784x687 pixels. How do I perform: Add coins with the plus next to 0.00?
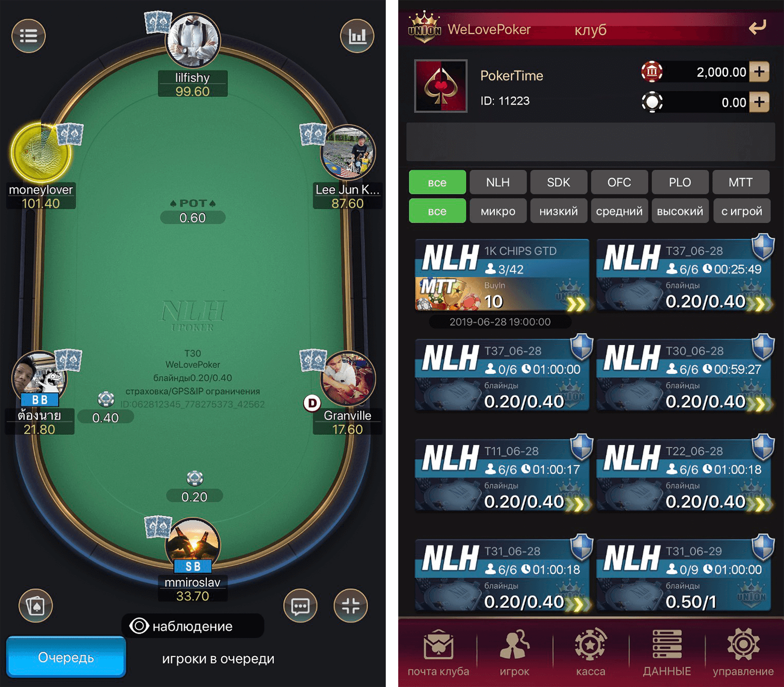coord(759,102)
